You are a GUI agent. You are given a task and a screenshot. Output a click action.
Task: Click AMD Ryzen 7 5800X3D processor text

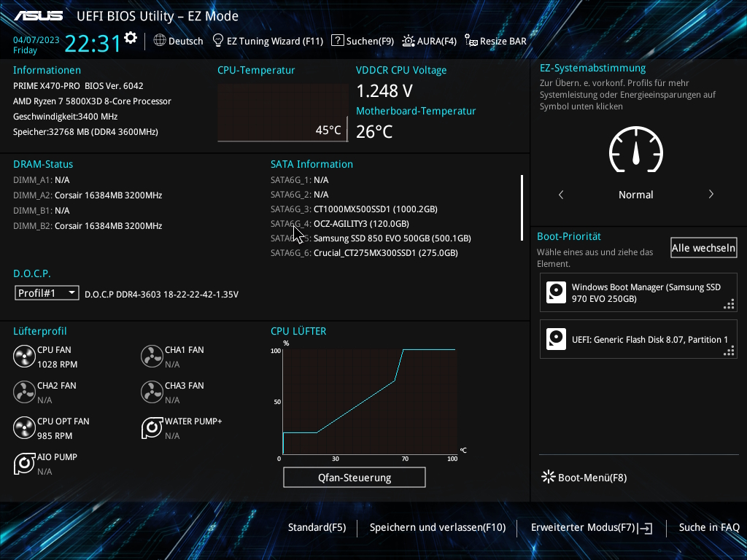[92, 101]
